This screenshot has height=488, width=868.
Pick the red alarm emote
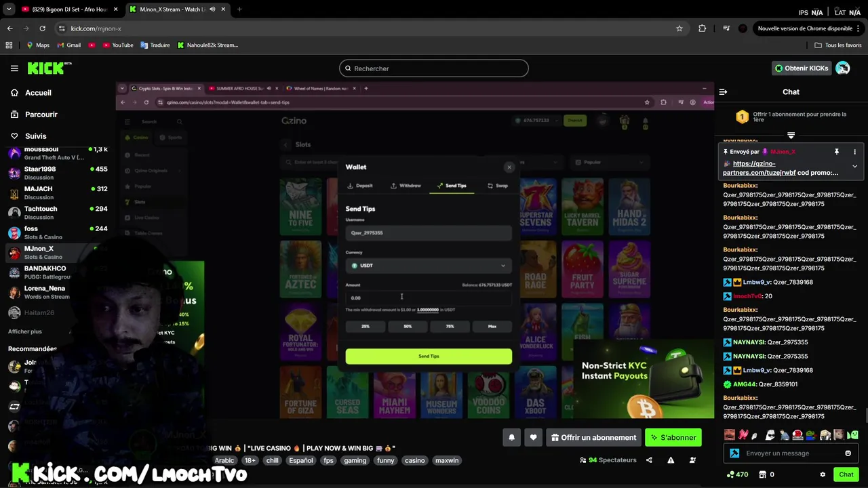(797, 434)
